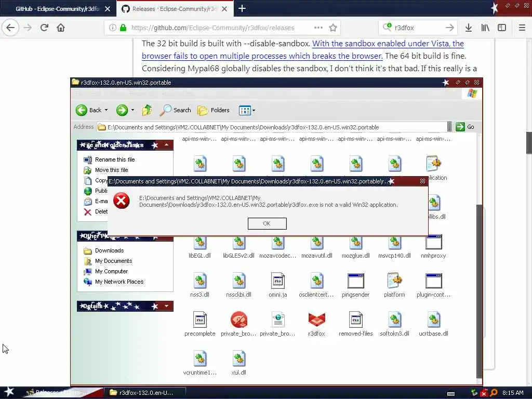Show site information icon in URL bar
Screen dimensions: 532x399
(x=112, y=28)
